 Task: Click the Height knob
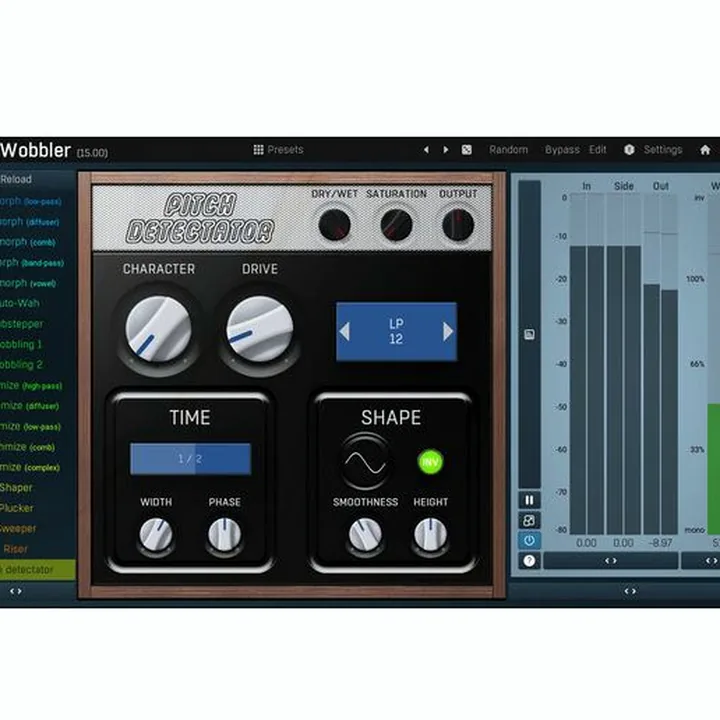430,535
